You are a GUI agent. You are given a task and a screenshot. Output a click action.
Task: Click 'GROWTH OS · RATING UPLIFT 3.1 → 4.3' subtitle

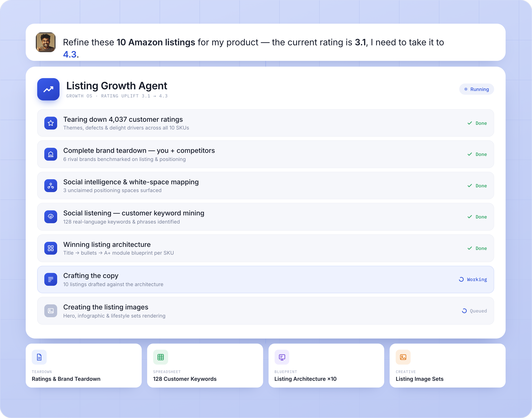tap(117, 96)
